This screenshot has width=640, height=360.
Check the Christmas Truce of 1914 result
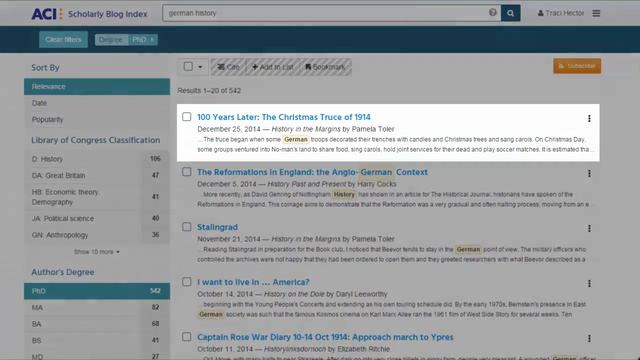tap(187, 117)
